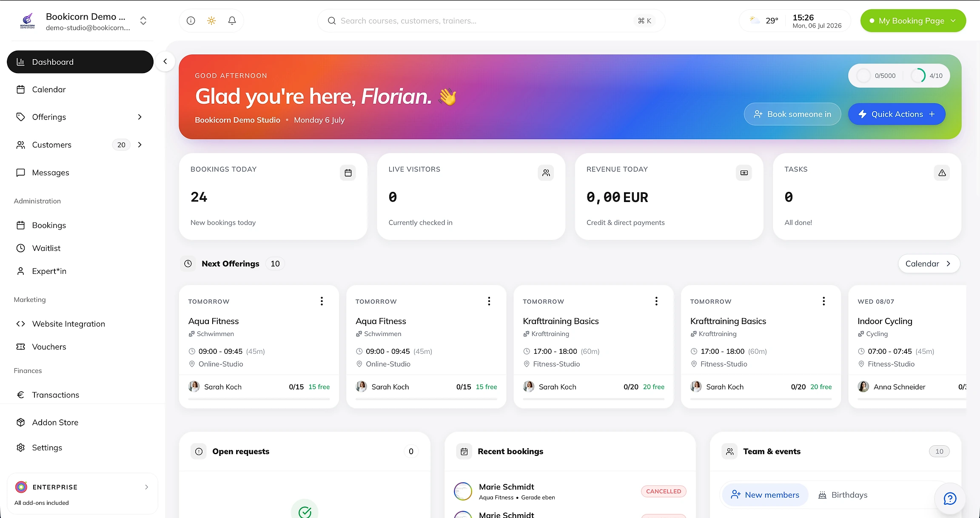
Task: Click the Open requests info icon
Action: coord(199,452)
